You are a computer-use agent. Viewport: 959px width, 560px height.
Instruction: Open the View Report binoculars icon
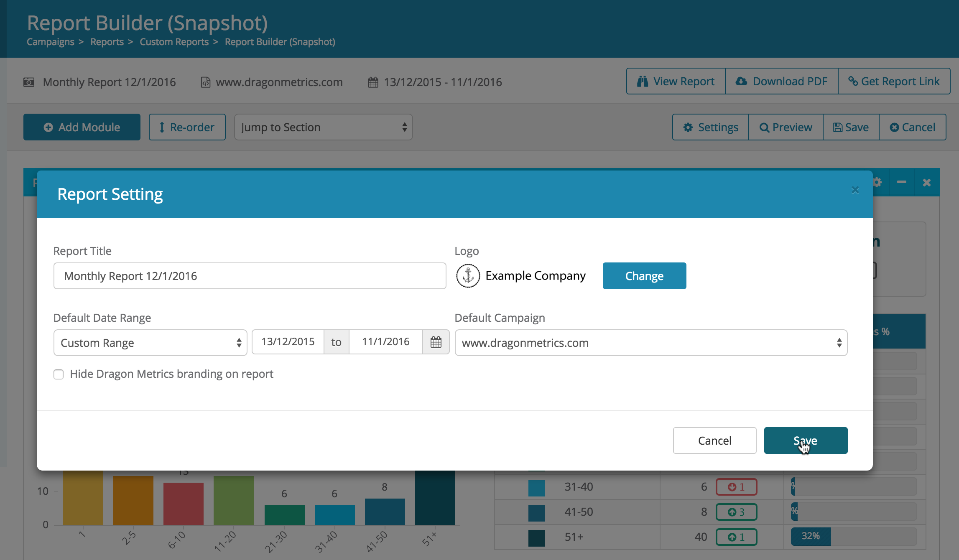tap(643, 81)
